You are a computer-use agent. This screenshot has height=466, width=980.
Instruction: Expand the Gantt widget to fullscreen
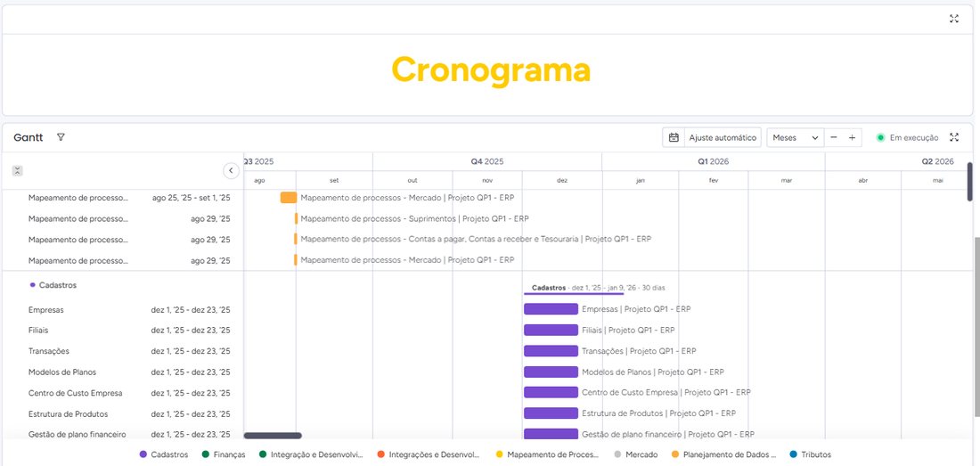954,137
